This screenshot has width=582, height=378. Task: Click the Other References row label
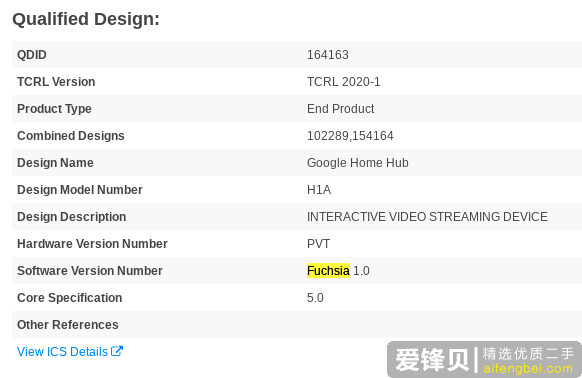click(68, 325)
